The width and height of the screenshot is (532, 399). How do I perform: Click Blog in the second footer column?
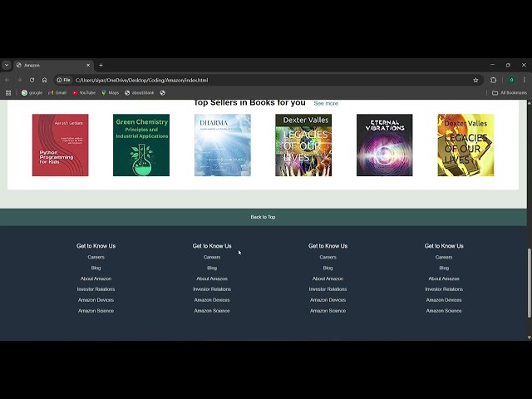[212, 268]
